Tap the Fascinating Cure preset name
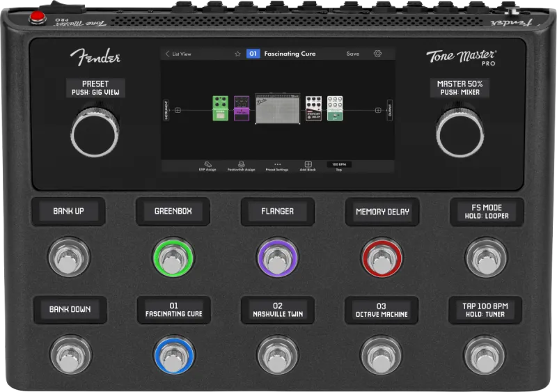The height and width of the screenshot is (392, 557). coord(290,54)
